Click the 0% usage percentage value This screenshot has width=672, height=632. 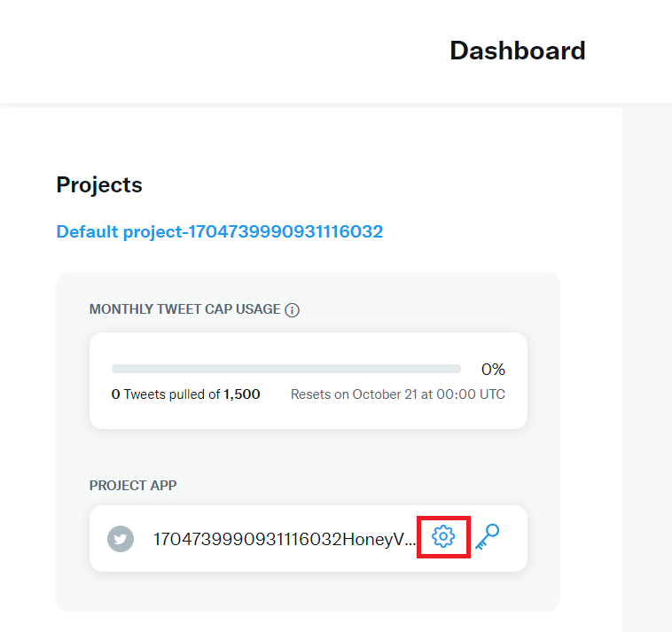pyautogui.click(x=493, y=369)
